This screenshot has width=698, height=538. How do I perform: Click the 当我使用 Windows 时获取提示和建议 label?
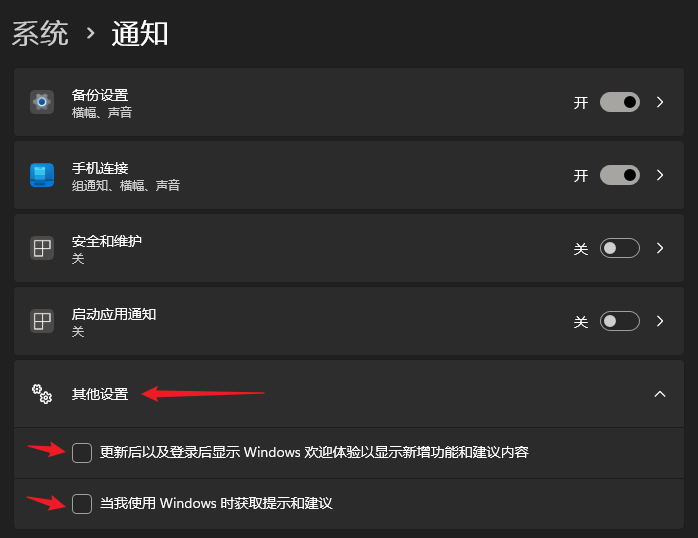[216, 503]
